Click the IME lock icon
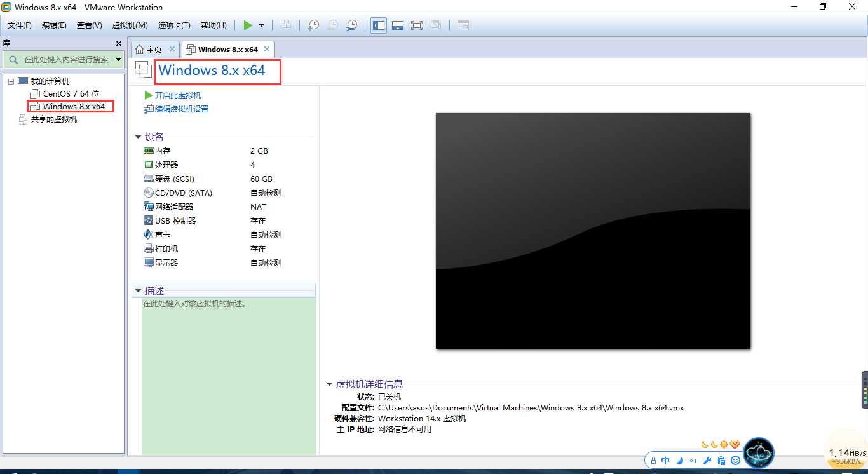This screenshot has height=474, width=868. pos(654,461)
